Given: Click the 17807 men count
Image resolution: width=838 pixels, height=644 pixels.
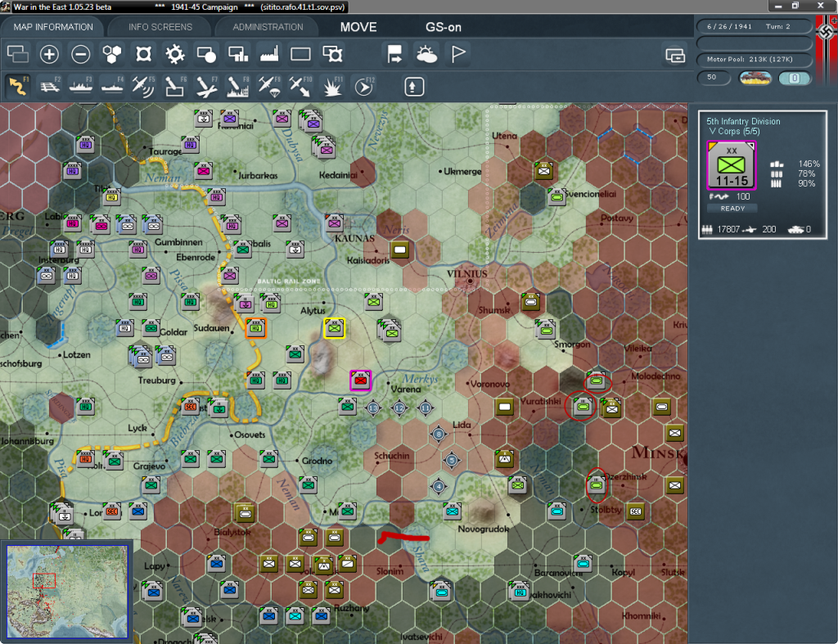Looking at the screenshot, I should [x=728, y=229].
